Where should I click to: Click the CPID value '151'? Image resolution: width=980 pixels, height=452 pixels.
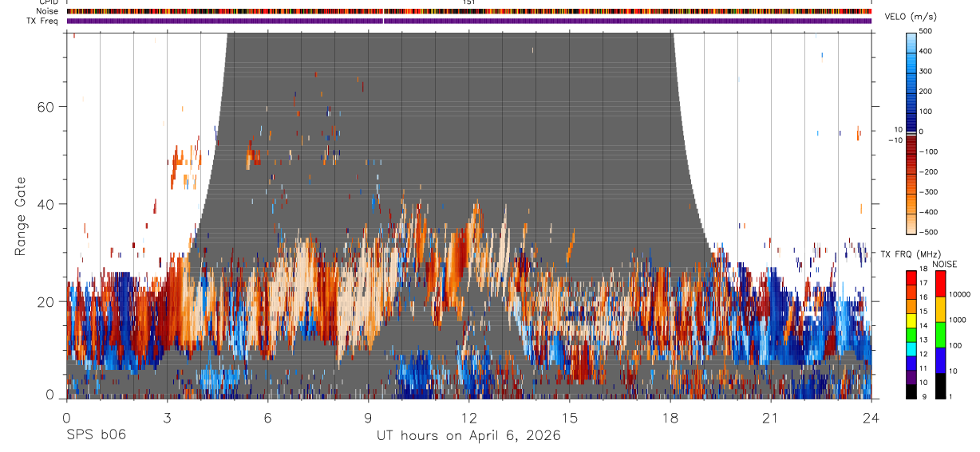click(x=469, y=2)
